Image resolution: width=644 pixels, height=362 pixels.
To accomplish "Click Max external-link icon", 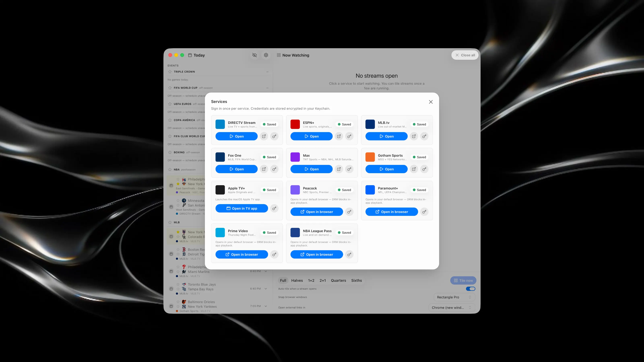I will point(339,169).
